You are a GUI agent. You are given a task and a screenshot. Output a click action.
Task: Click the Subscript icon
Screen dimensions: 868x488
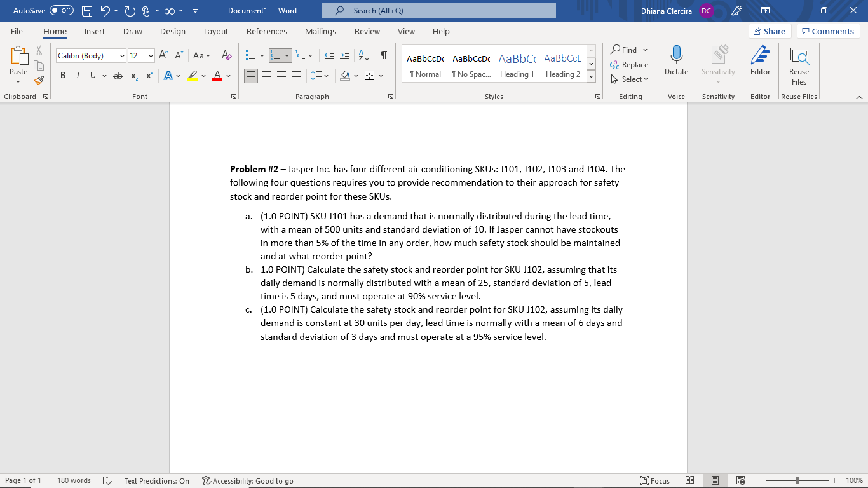(133, 76)
